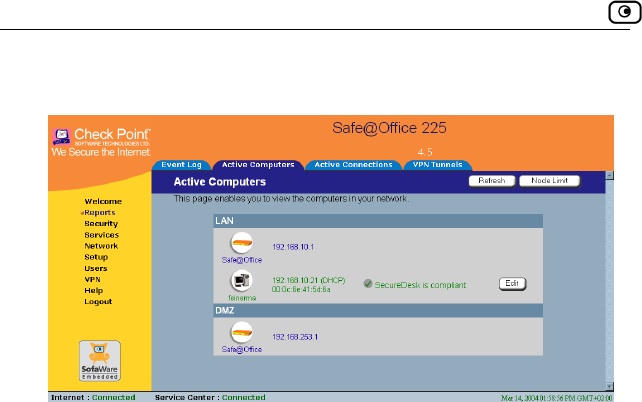Click the DMZ section header
Image resolution: width=642 pixels, height=402 pixels.
[378, 311]
